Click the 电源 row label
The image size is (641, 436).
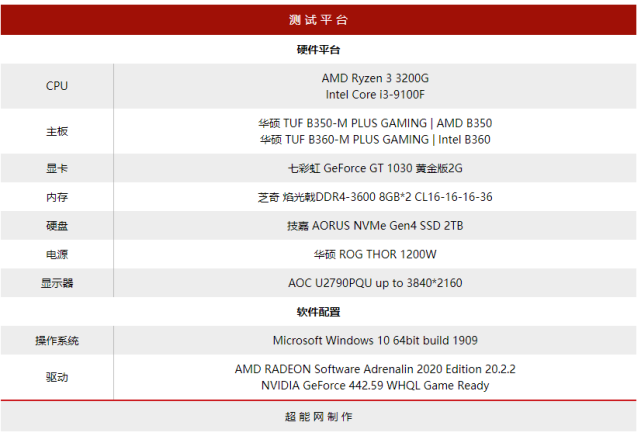[x=57, y=255]
